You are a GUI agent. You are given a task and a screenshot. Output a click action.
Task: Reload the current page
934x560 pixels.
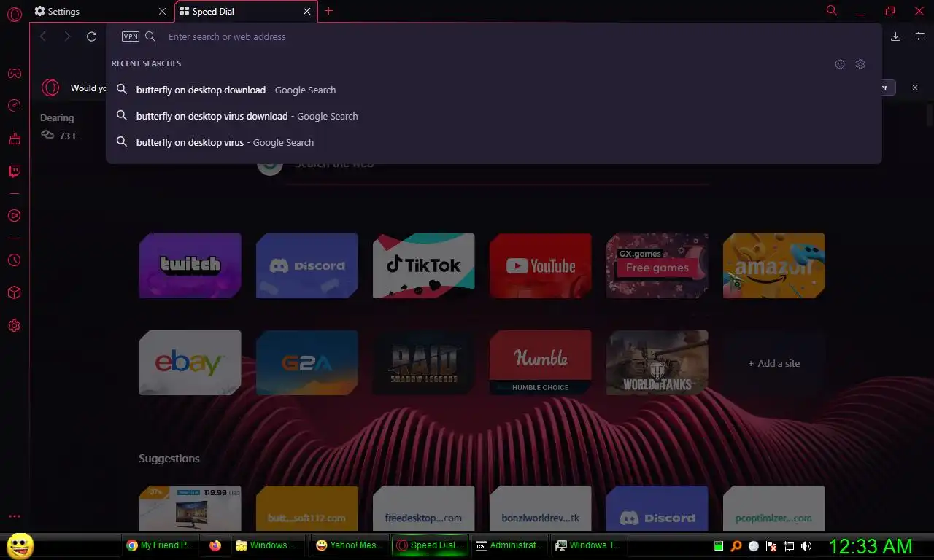tap(91, 36)
